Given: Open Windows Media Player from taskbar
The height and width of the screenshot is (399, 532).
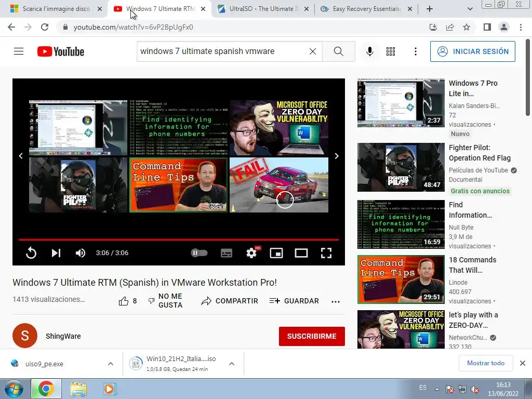Looking at the screenshot, I should click(109, 389).
